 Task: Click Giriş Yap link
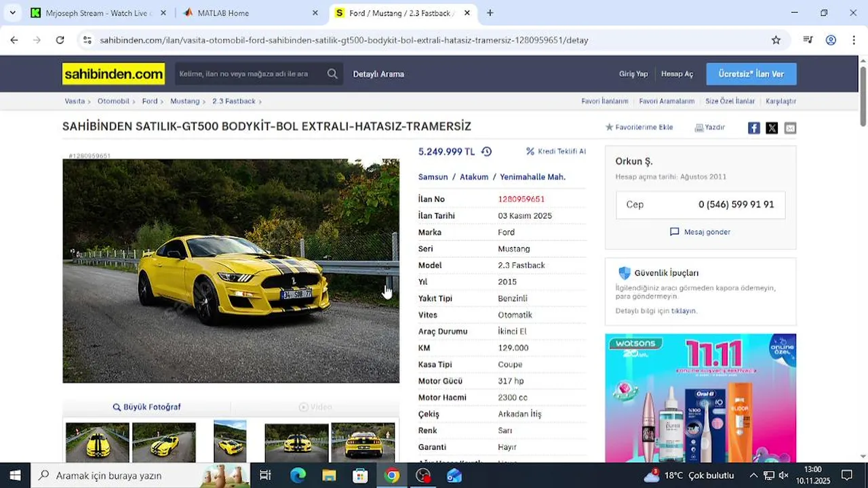tap(633, 74)
